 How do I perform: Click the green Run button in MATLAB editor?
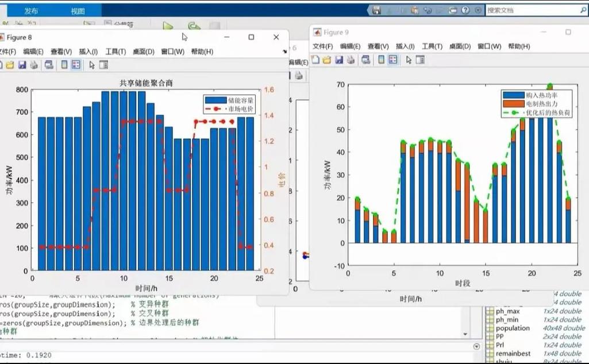coord(168,26)
